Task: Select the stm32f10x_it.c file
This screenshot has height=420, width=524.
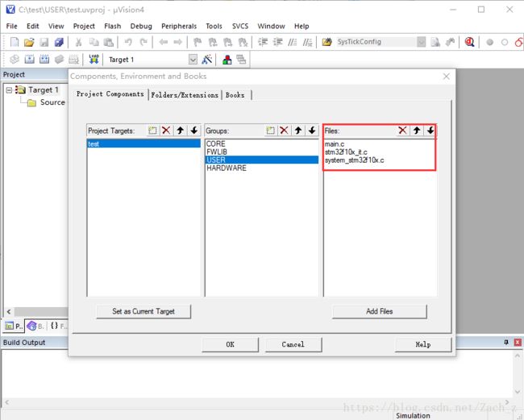Action: [380, 152]
